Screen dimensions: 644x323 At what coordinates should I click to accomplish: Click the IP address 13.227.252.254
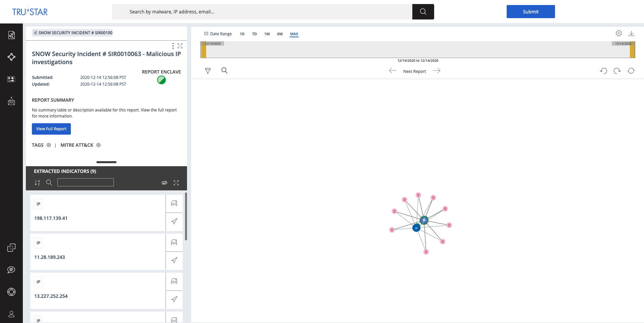[x=51, y=296]
